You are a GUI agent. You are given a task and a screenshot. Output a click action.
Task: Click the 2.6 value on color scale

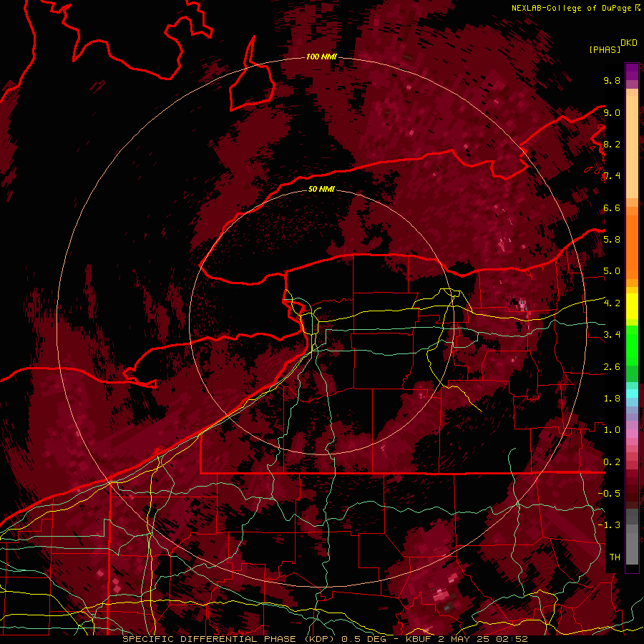click(612, 367)
